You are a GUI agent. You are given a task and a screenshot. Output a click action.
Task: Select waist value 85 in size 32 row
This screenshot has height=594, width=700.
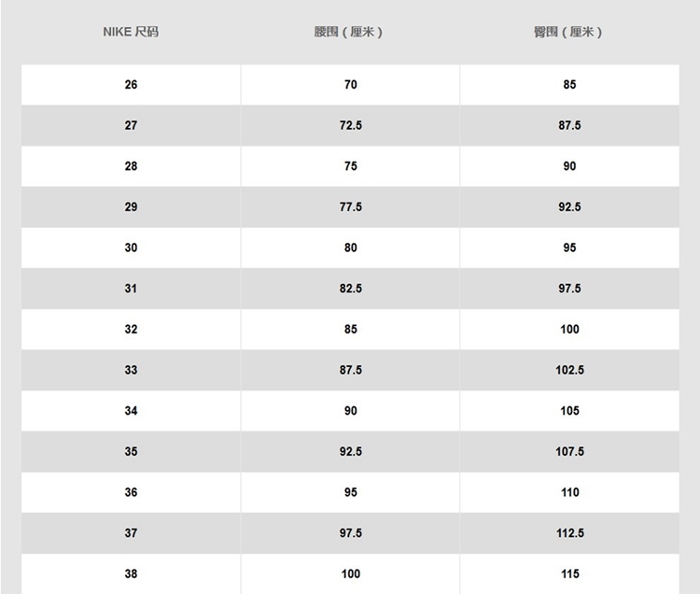(x=350, y=330)
